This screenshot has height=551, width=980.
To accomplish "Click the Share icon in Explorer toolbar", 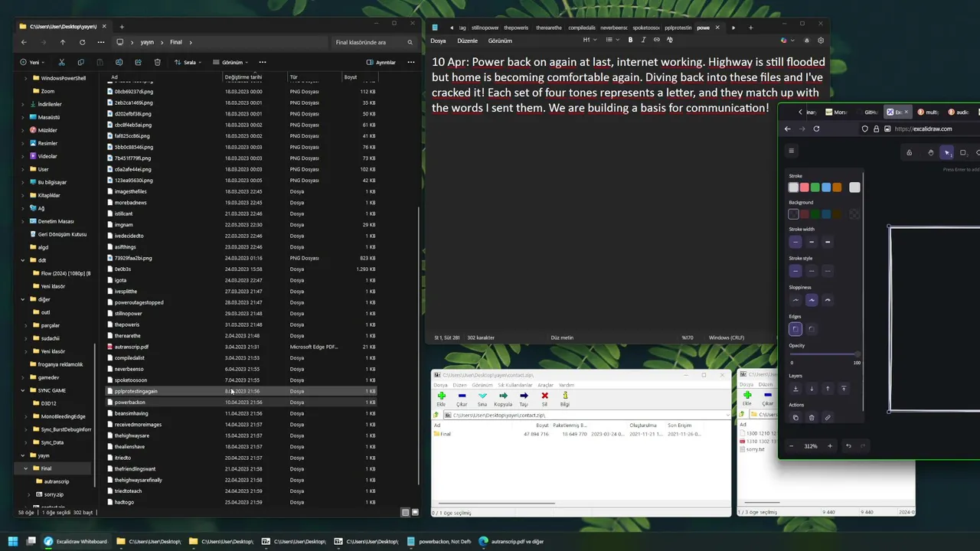I will pos(138,62).
